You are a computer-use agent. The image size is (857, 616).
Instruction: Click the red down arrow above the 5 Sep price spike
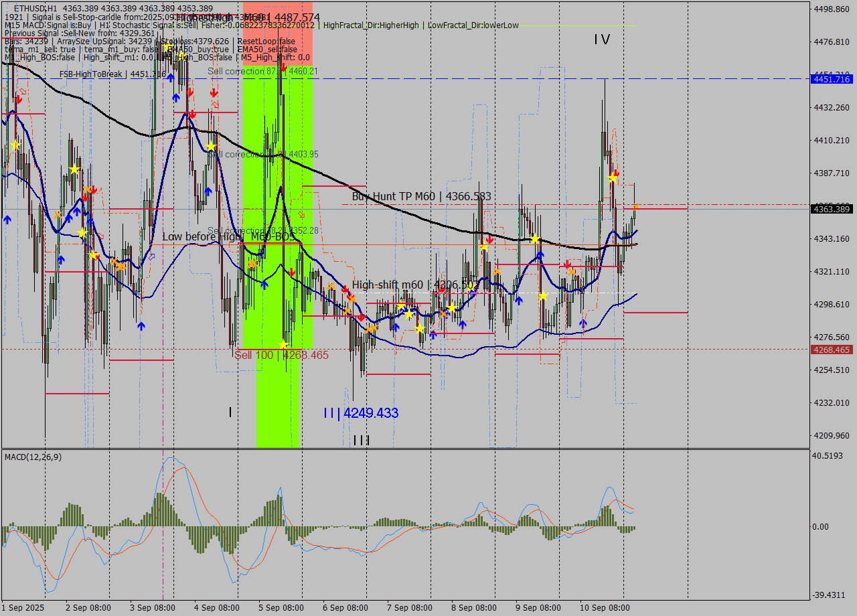point(283,68)
